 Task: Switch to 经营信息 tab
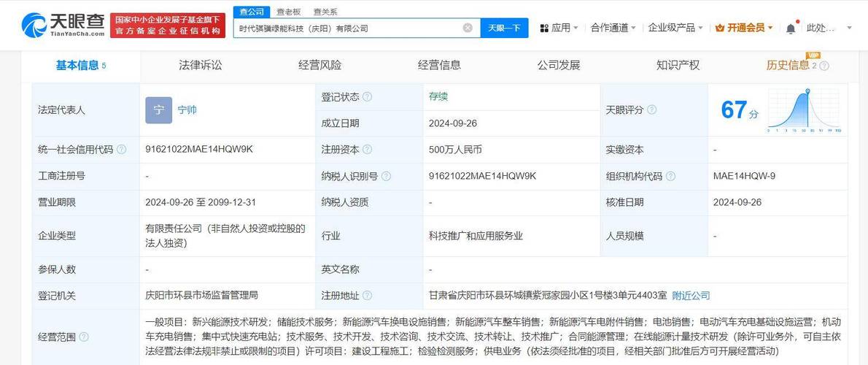pyautogui.click(x=440, y=66)
